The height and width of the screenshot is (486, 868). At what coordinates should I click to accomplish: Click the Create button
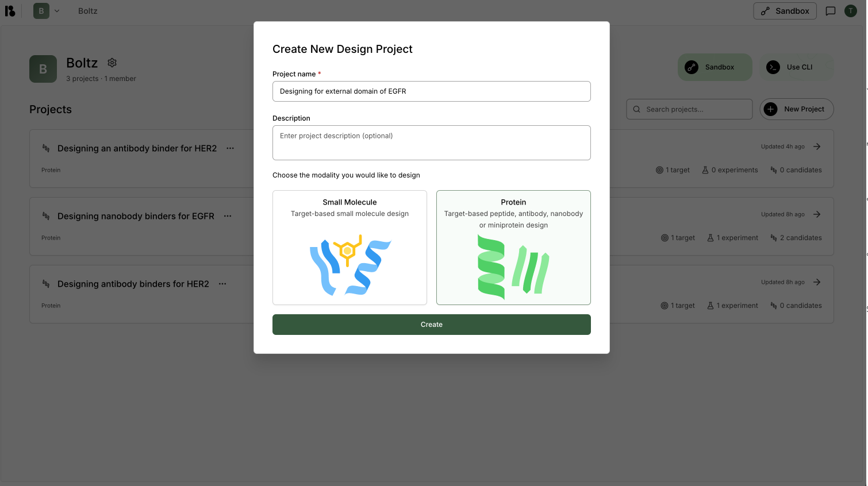click(x=432, y=324)
